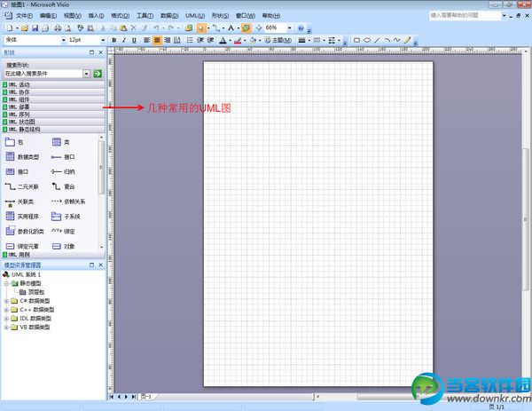The image size is (532, 411).
Task: Expand the VB 数据类型 node
Action: click(6, 328)
